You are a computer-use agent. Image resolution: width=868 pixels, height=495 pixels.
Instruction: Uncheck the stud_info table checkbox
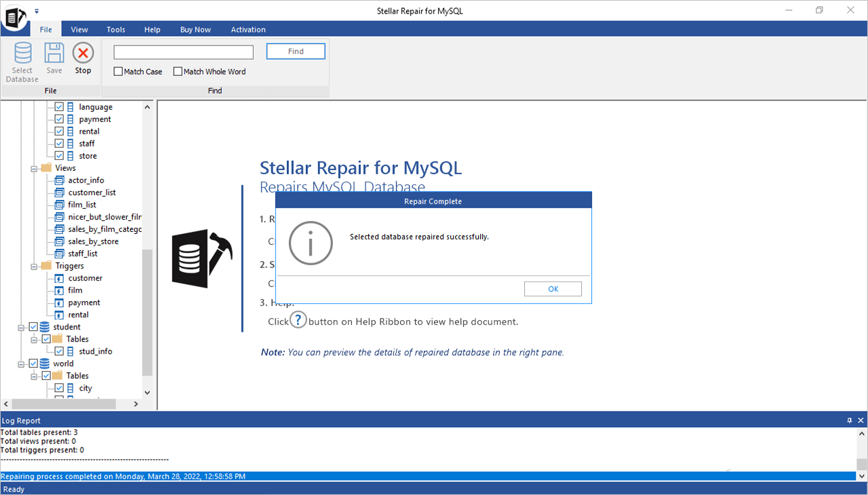point(59,351)
